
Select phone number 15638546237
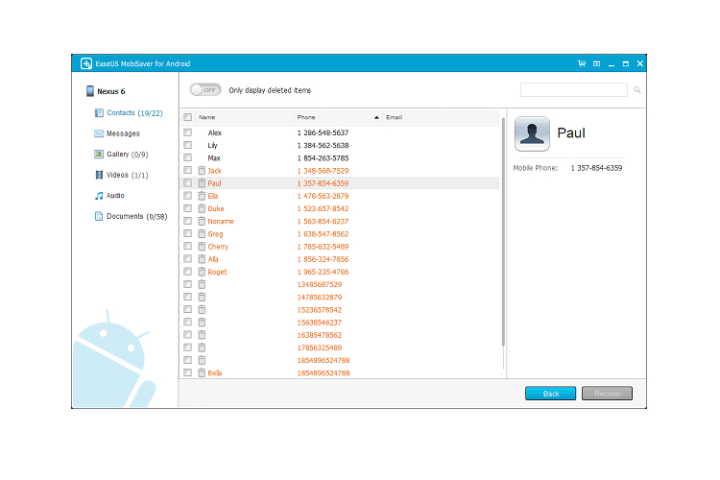(x=320, y=322)
